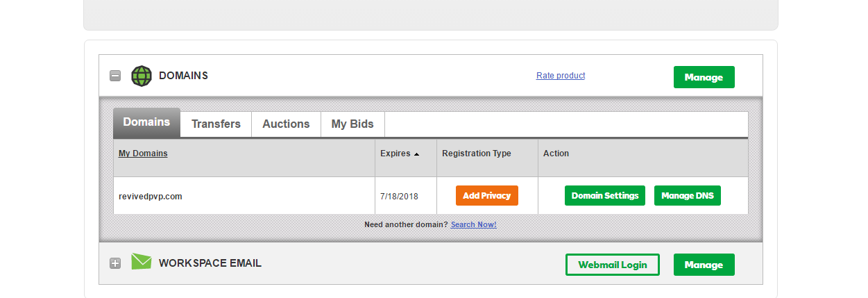Screen dimensions: 868x298
Task: Follow the Search Now! link
Action: (473, 225)
